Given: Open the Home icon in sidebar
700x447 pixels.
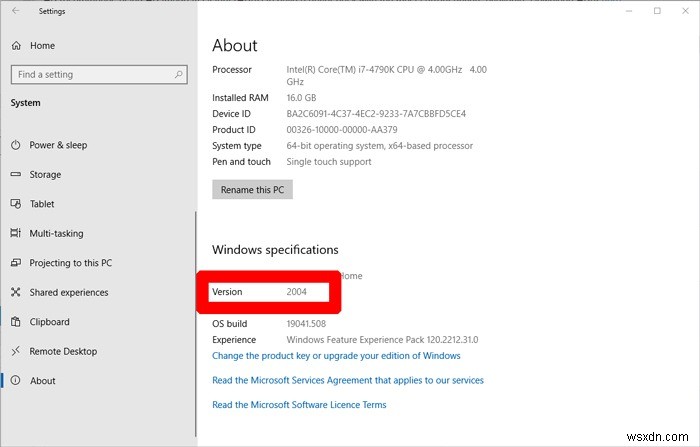Looking at the screenshot, I should (x=16, y=46).
